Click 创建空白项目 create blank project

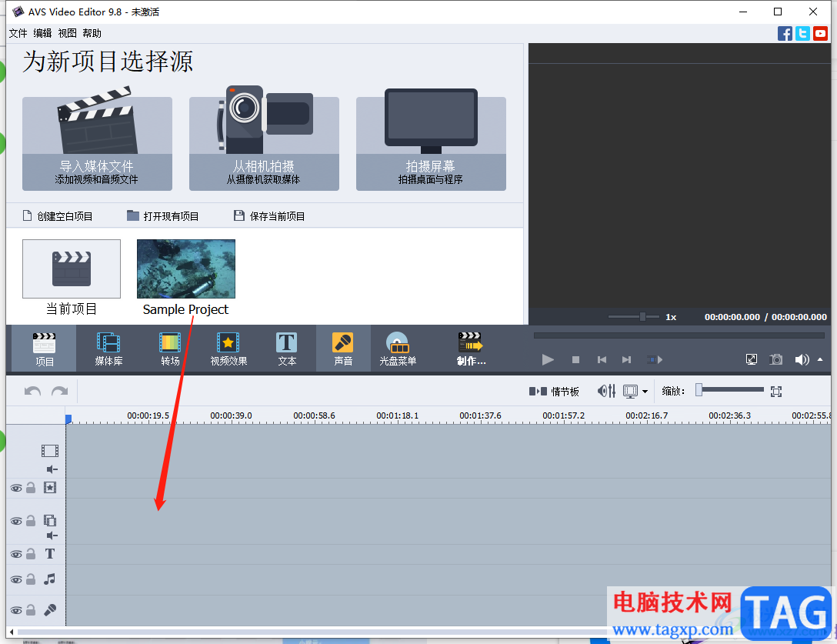(x=58, y=216)
